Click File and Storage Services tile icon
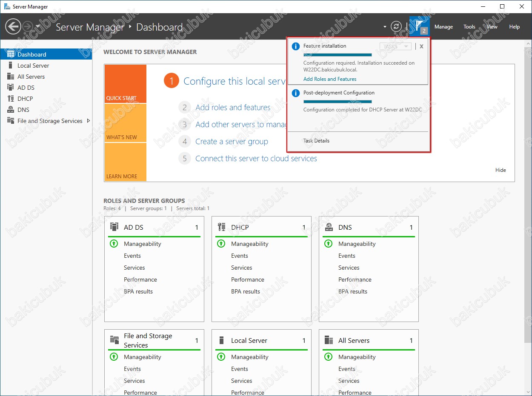 [x=114, y=340]
